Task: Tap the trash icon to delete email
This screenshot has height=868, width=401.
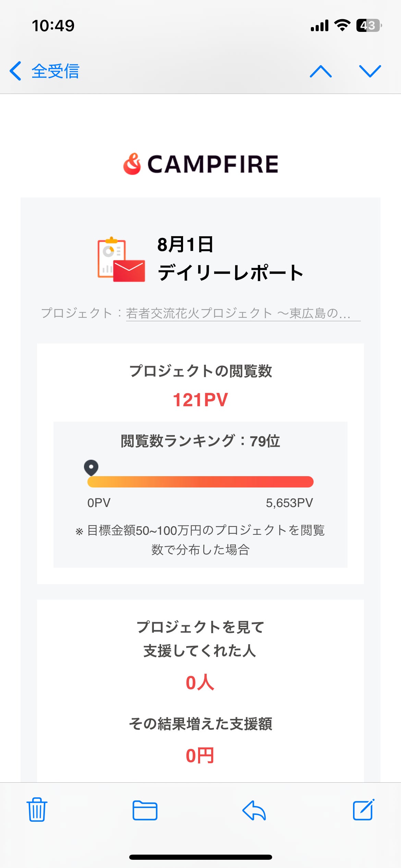Action: pyautogui.click(x=37, y=810)
